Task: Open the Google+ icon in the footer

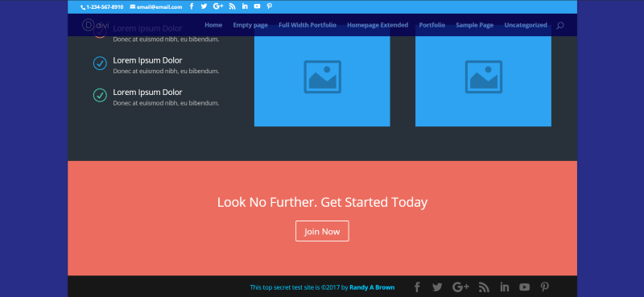Action: point(460,287)
